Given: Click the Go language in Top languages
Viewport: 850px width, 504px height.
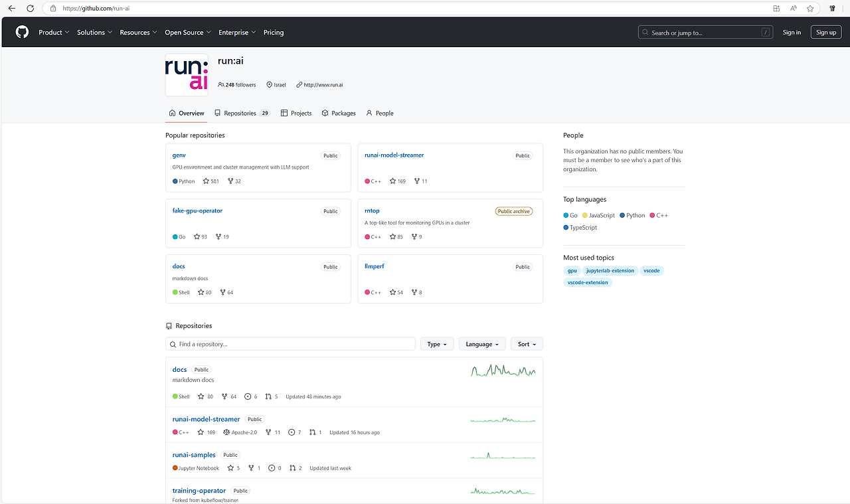Looking at the screenshot, I should point(570,216).
